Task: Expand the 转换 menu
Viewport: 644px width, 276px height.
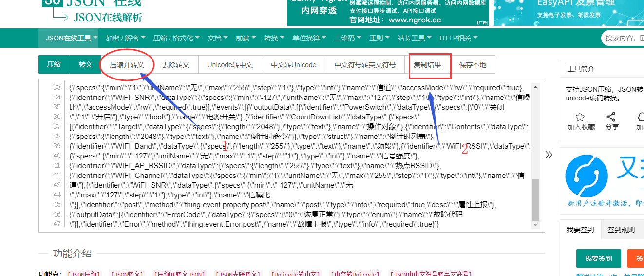Action: click(x=274, y=38)
